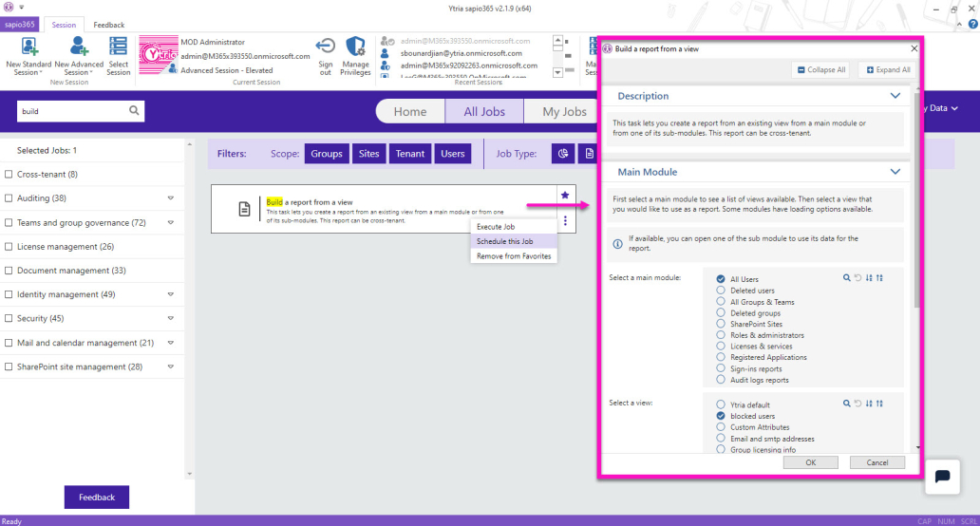Switch to the Feedback ribbon tab
Image resolution: width=980 pixels, height=526 pixels.
[x=109, y=25]
